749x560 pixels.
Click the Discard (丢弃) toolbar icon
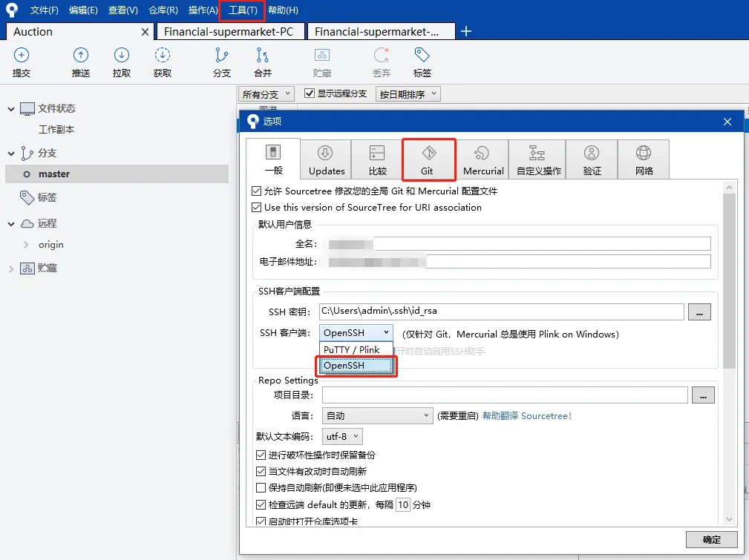[382, 55]
